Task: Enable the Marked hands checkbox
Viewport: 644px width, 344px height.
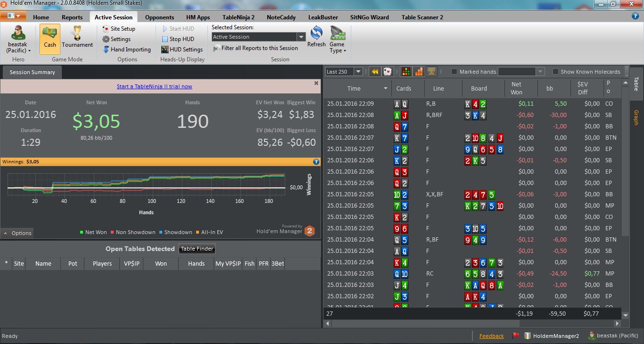Action: click(x=454, y=72)
